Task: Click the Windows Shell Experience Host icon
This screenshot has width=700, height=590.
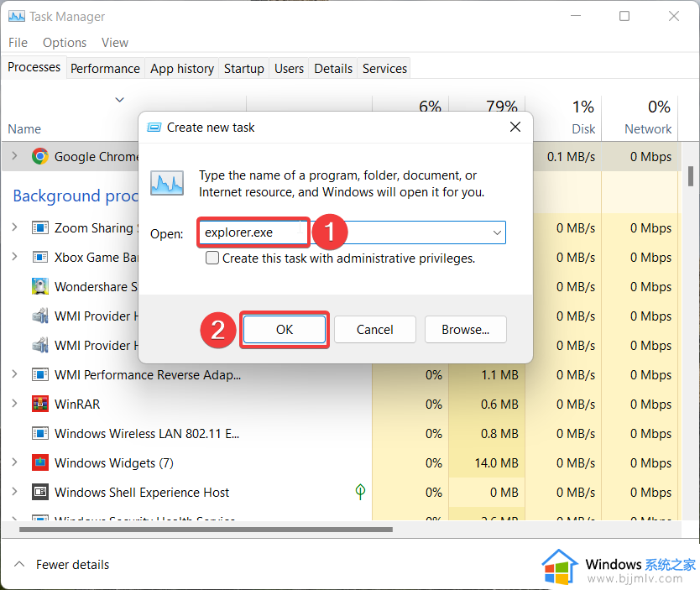Action: [40, 493]
